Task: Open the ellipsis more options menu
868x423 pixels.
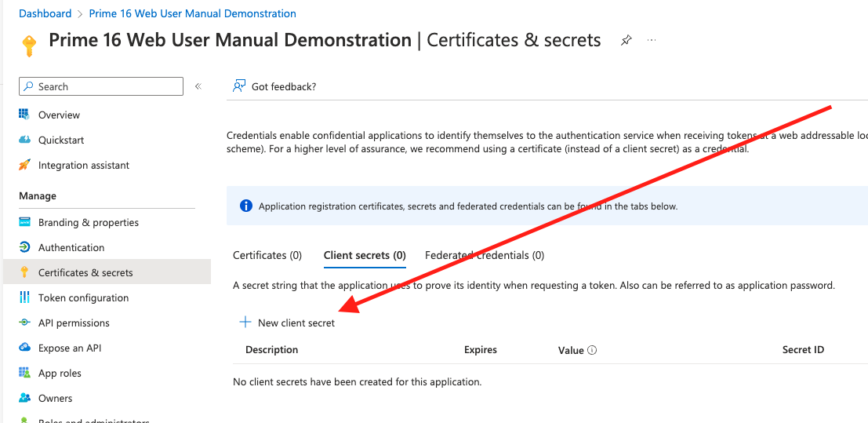Action: [652, 40]
